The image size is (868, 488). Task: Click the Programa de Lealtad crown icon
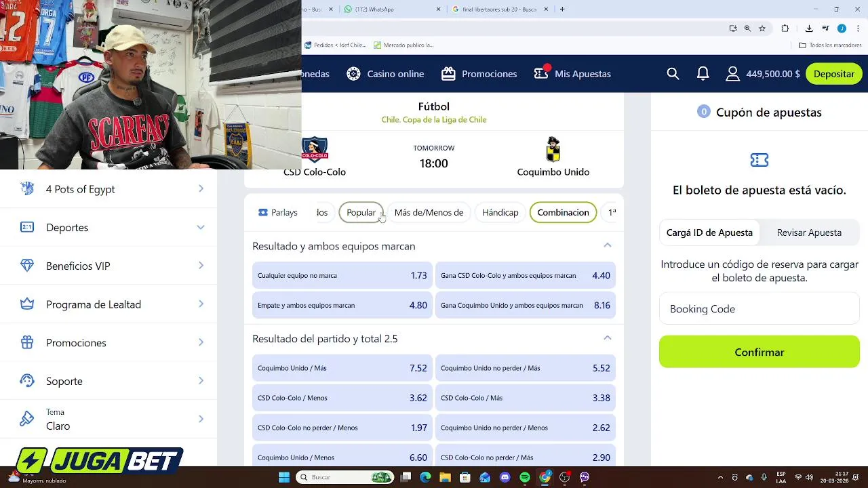pyautogui.click(x=27, y=304)
